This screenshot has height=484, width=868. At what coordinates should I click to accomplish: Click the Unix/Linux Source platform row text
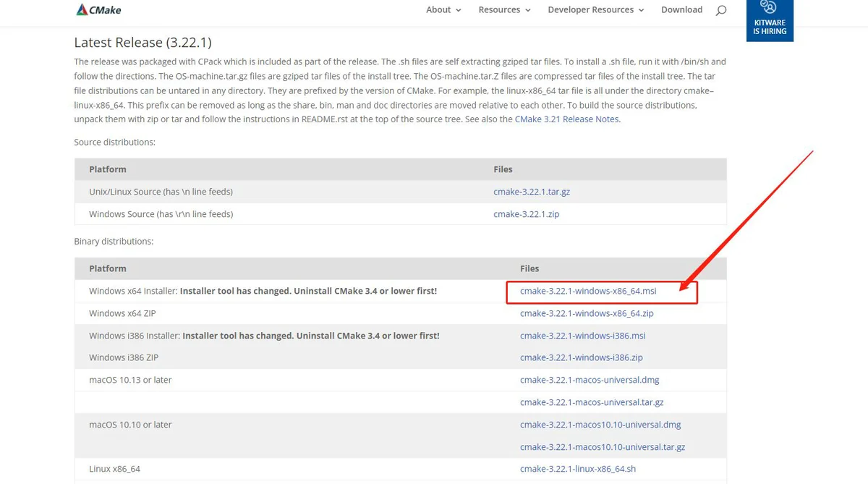(x=161, y=192)
